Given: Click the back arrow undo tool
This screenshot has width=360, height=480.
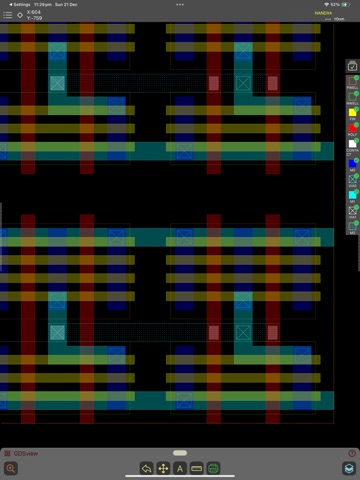Looking at the screenshot, I should [x=147, y=468].
